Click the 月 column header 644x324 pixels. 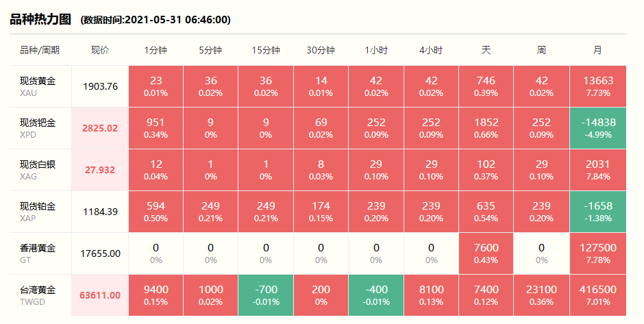597,50
